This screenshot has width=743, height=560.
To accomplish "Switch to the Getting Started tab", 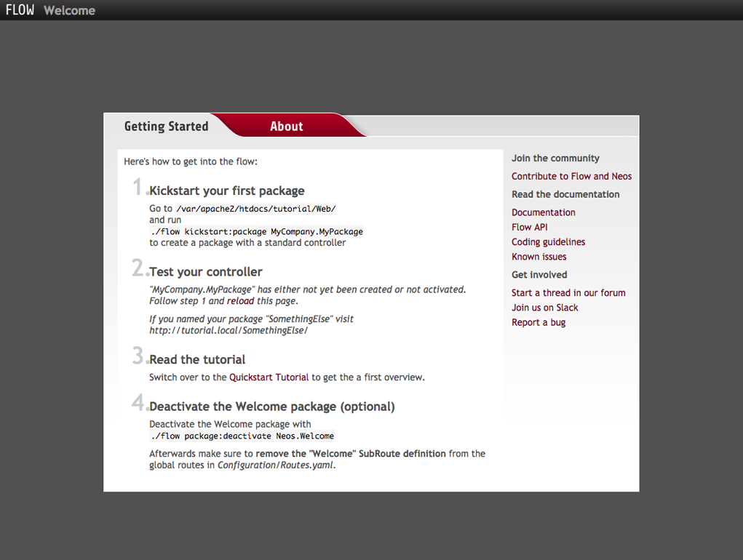I will pos(166,126).
